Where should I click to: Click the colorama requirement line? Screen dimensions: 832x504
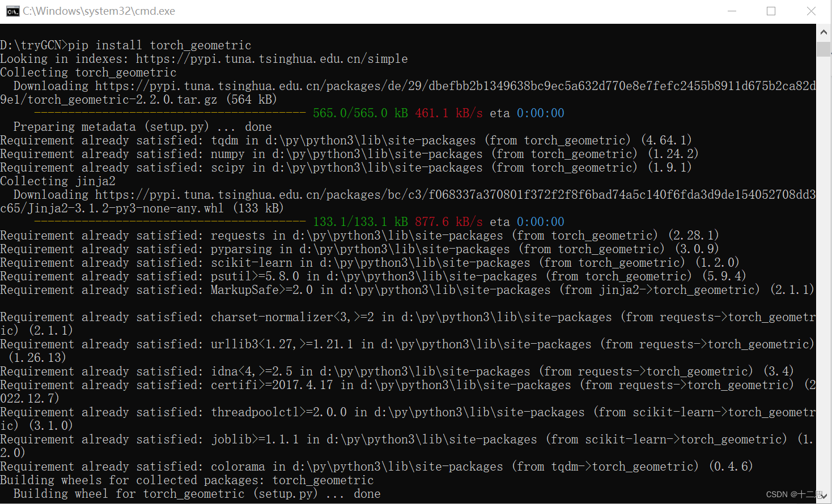[x=376, y=467]
